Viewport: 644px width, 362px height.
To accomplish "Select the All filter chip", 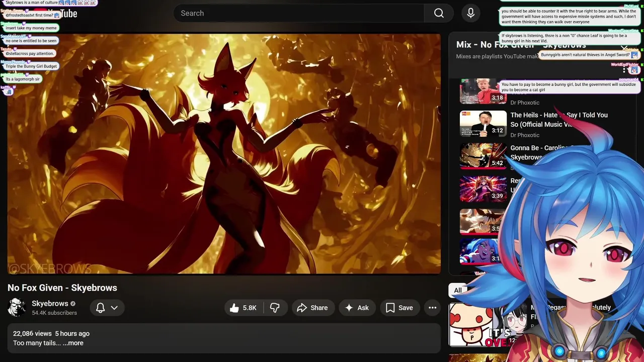I will point(458,290).
